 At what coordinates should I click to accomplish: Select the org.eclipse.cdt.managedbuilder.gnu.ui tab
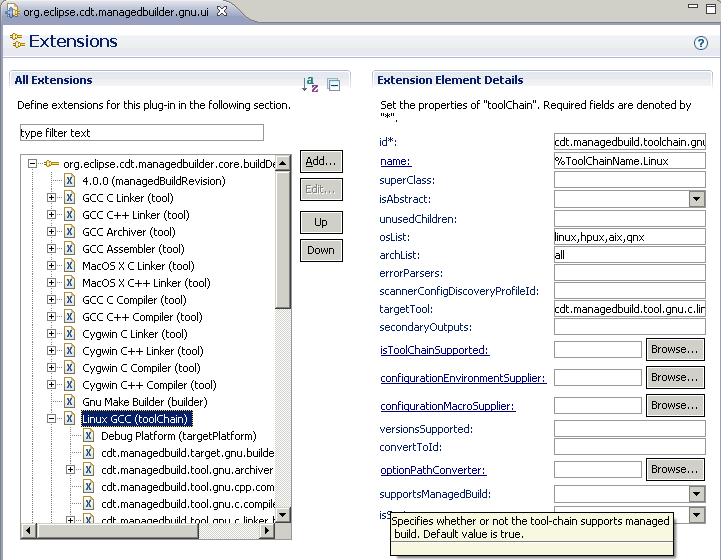pyautogui.click(x=116, y=11)
